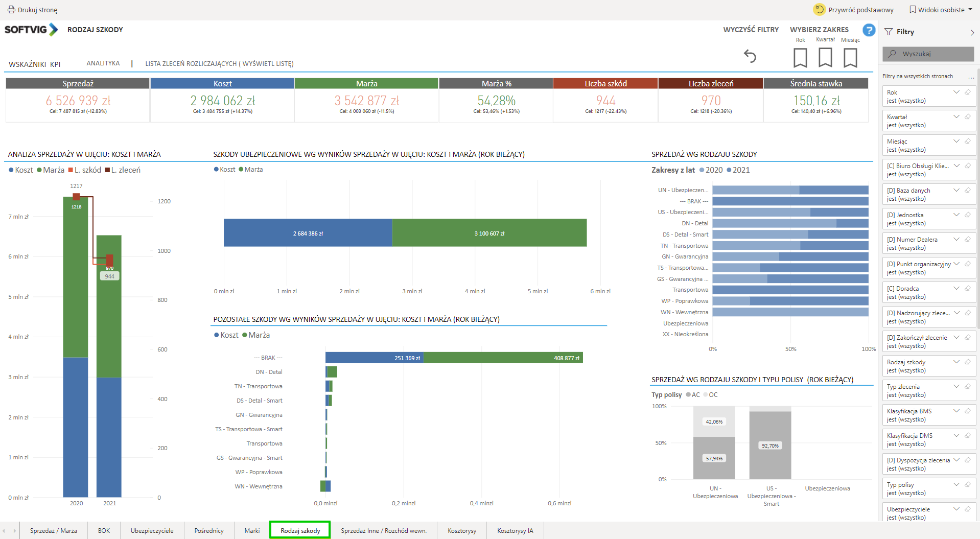Screen dimensions: 980x539
Task: Click the Rok bookmark icon
Action: (800, 57)
